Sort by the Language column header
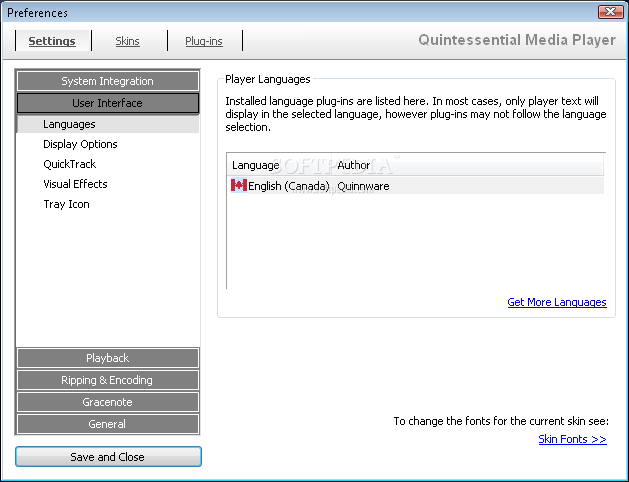 click(280, 165)
